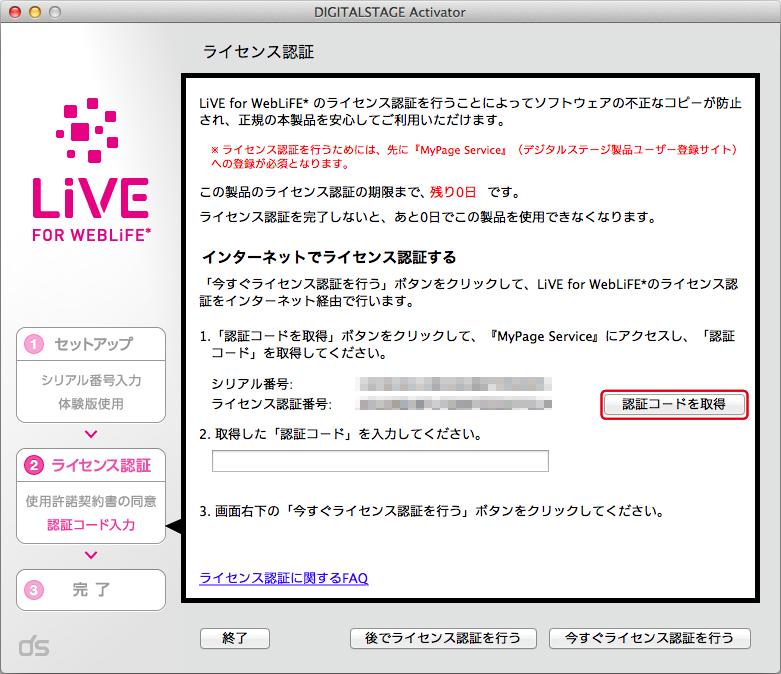Click the 認証コードを取得 button
This screenshot has width=781, height=674.
tap(674, 404)
